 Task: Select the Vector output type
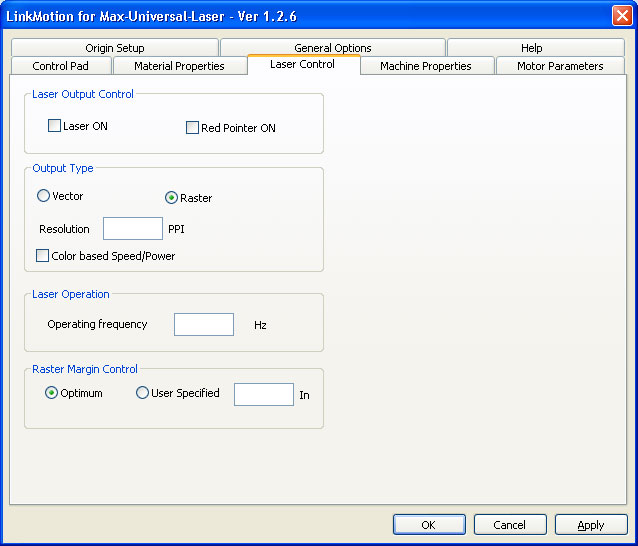point(43,196)
